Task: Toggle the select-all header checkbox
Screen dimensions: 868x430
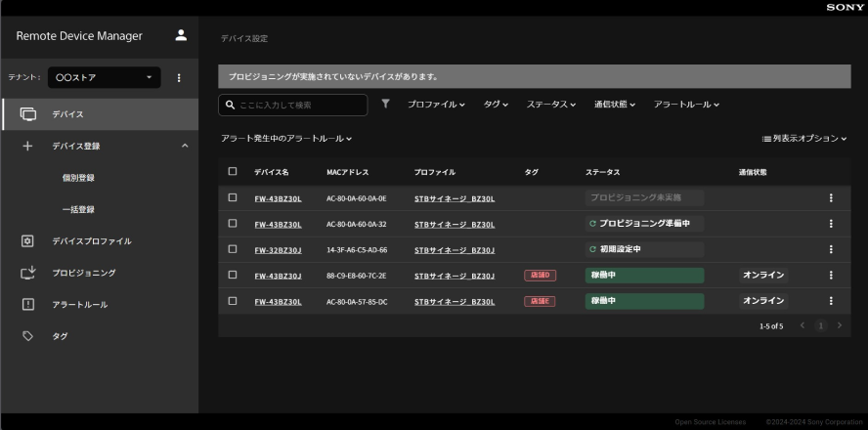Action: pos(233,172)
